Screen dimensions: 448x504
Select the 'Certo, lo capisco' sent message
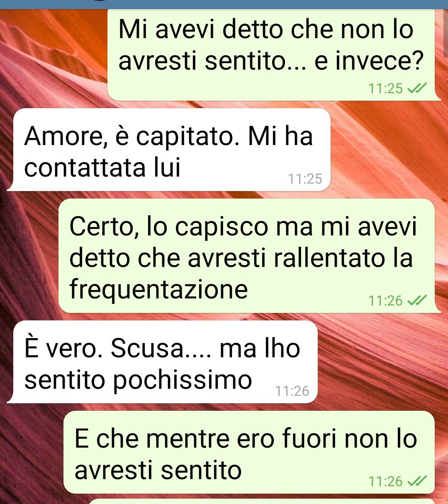247,256
